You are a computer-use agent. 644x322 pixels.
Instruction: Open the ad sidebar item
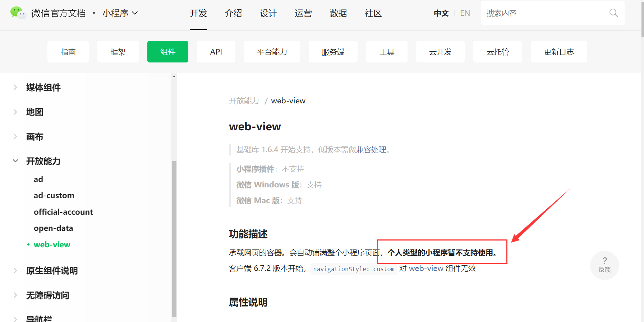pos(38,179)
